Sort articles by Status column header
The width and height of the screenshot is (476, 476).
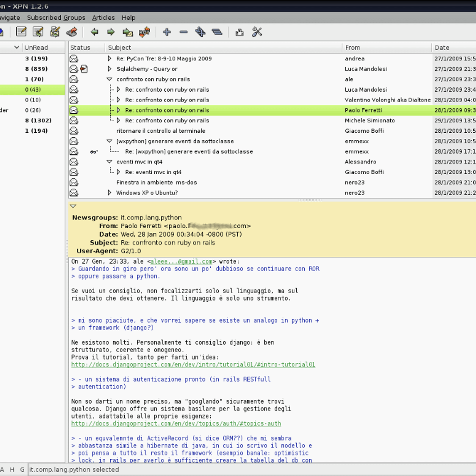click(87, 48)
